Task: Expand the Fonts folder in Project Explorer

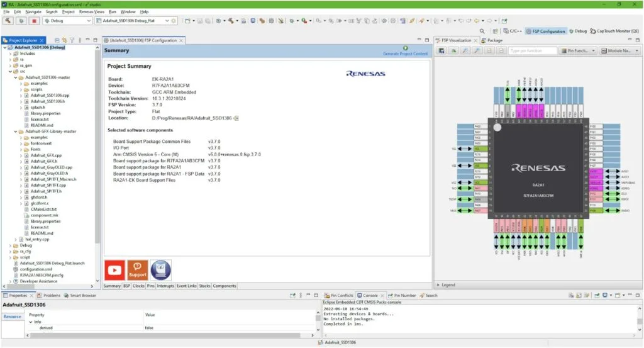Action: [21, 149]
